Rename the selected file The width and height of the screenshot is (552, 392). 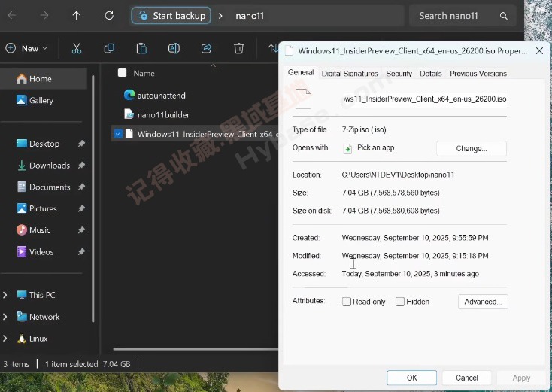[x=174, y=49]
